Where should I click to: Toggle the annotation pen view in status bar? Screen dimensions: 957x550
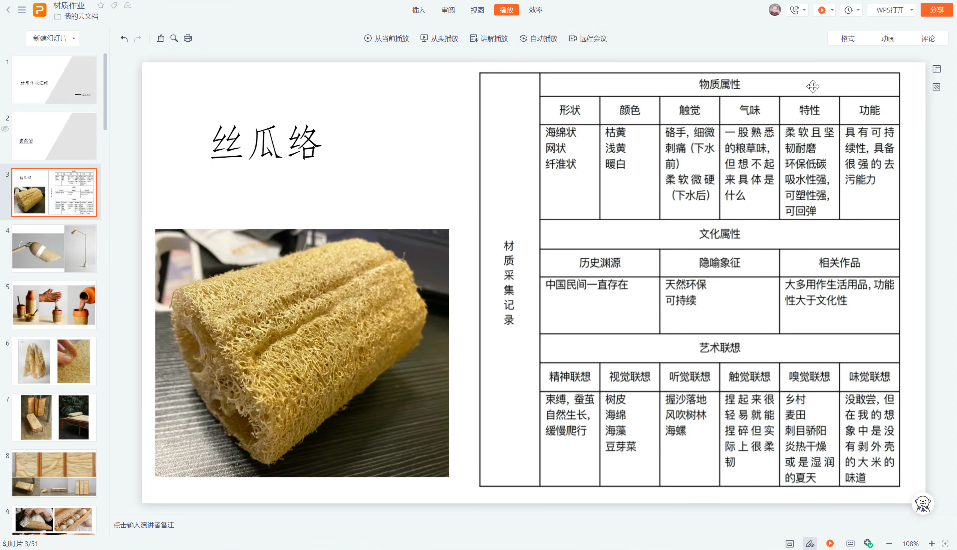pyautogui.click(x=810, y=543)
